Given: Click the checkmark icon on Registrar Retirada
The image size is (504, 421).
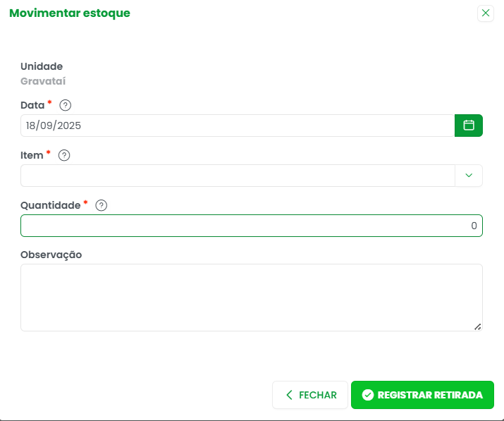Looking at the screenshot, I should point(367,395).
